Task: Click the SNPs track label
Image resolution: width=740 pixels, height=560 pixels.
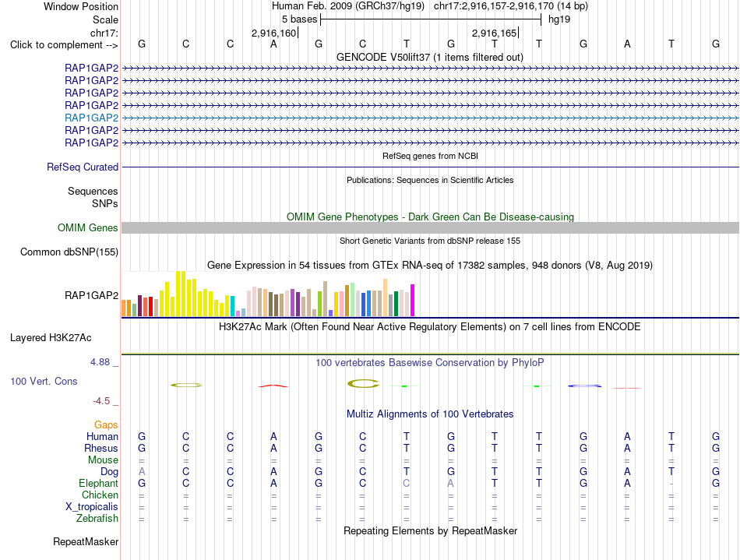Action: pos(105,203)
